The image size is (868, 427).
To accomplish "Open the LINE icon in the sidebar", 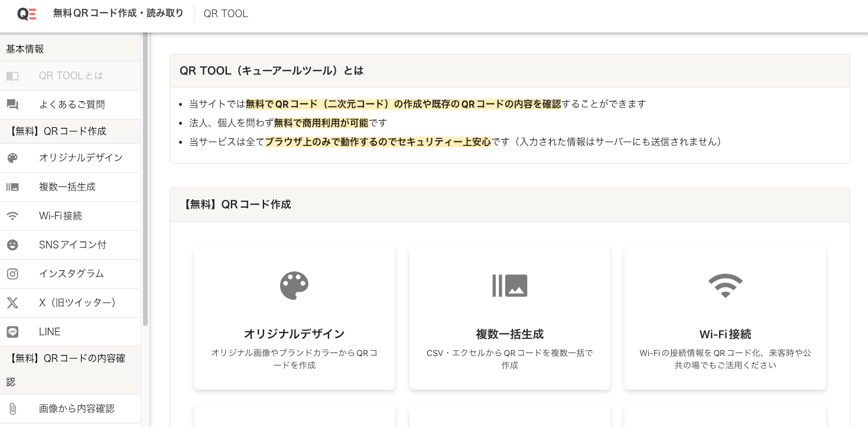I will (x=14, y=332).
